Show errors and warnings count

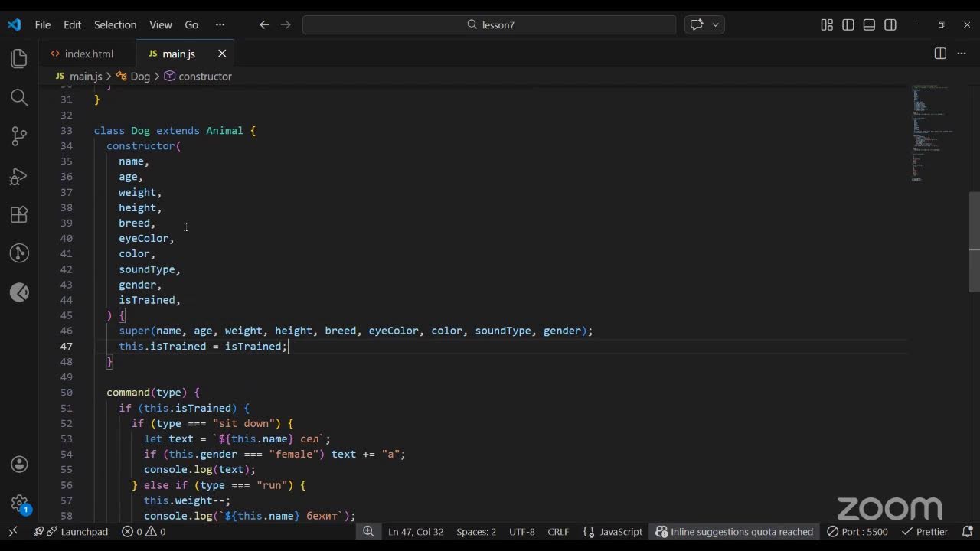point(144,531)
